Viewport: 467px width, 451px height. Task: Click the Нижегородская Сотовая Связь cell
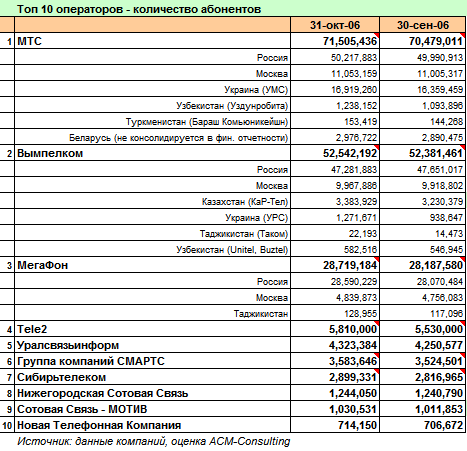[152, 393]
